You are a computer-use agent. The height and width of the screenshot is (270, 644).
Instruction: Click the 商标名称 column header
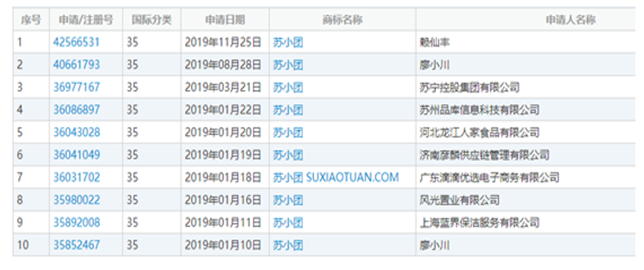pos(342,20)
